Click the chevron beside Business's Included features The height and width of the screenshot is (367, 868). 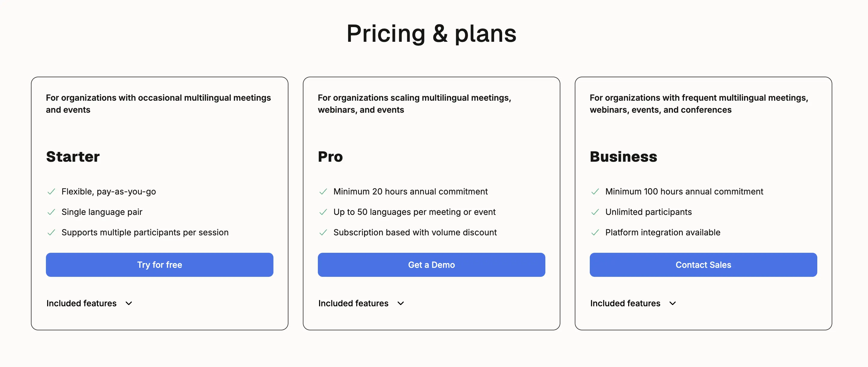[x=673, y=304]
